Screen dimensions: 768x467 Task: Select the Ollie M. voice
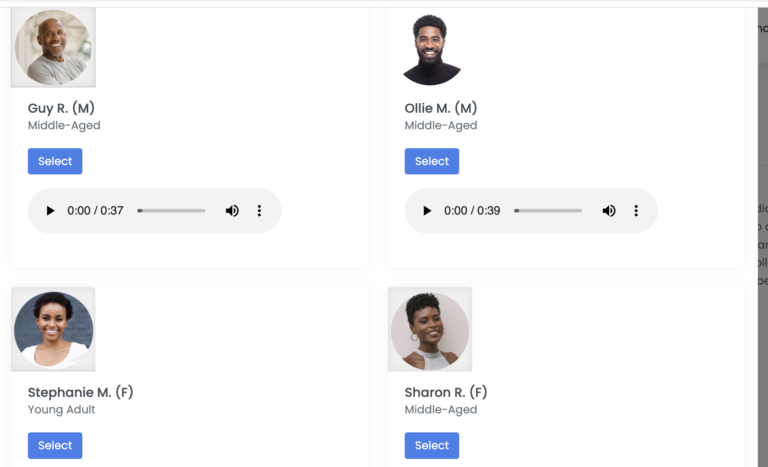[432, 161]
